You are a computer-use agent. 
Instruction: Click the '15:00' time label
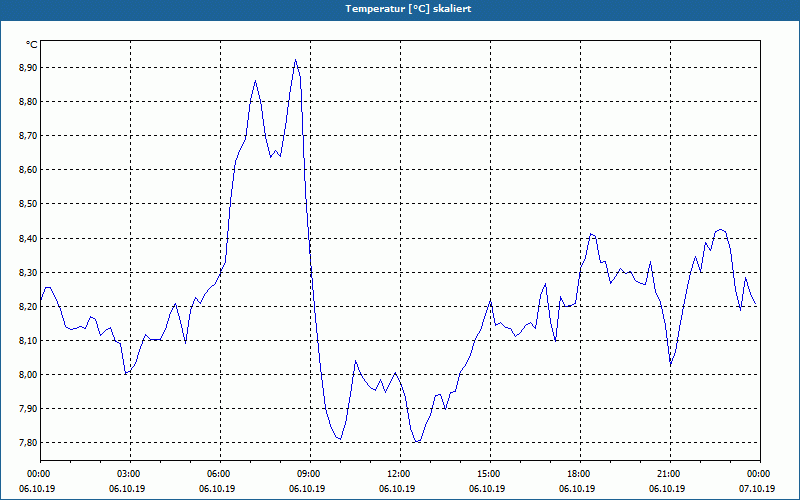tap(490, 474)
